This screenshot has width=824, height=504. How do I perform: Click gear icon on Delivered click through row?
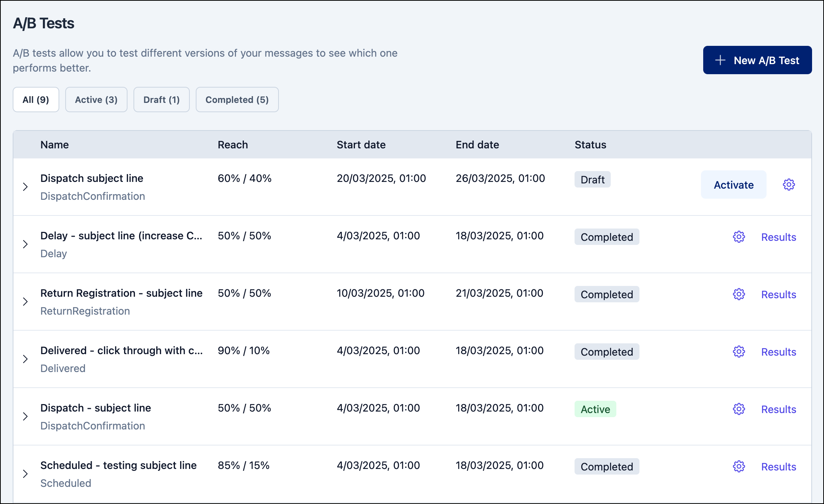739,352
